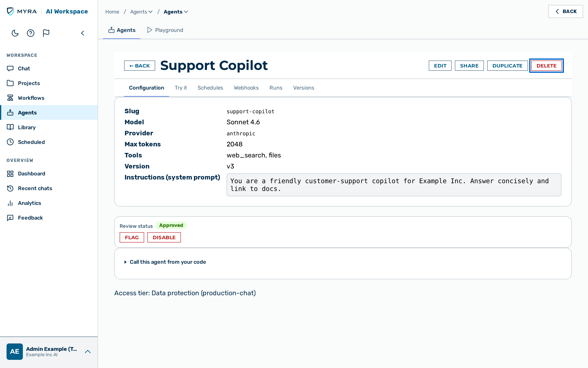Click the Feedback message icon

10,218
